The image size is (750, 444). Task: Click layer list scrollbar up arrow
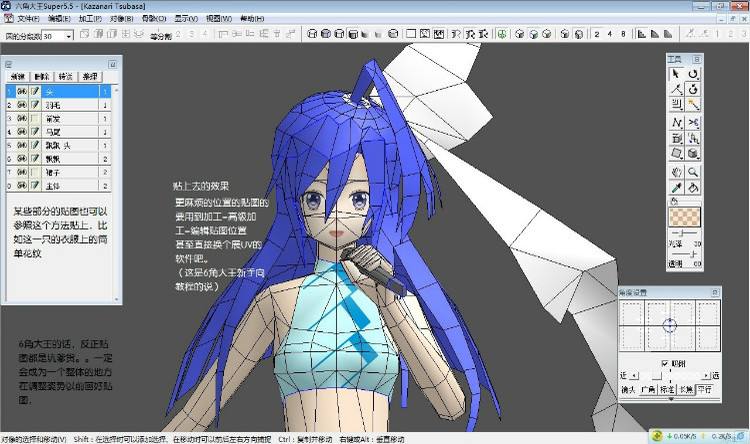116,90
